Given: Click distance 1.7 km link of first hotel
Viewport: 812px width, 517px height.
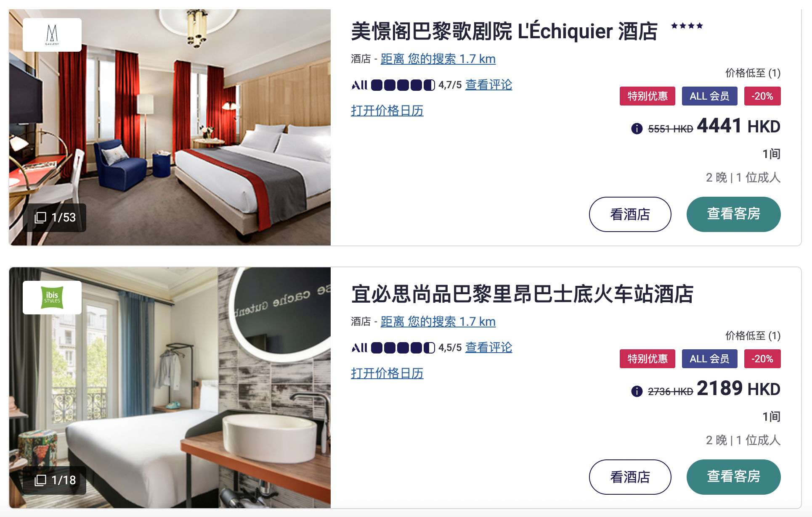Looking at the screenshot, I should coord(438,59).
